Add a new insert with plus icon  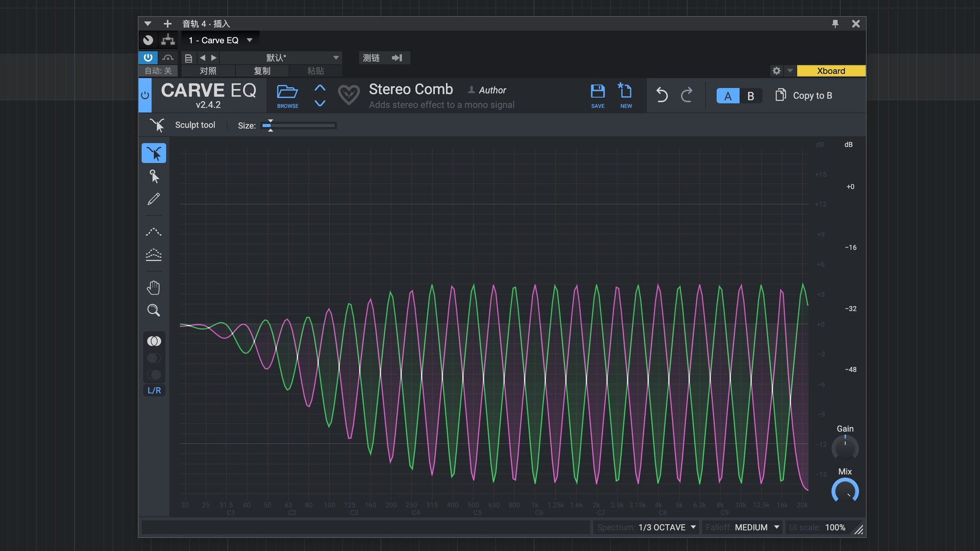pyautogui.click(x=167, y=23)
